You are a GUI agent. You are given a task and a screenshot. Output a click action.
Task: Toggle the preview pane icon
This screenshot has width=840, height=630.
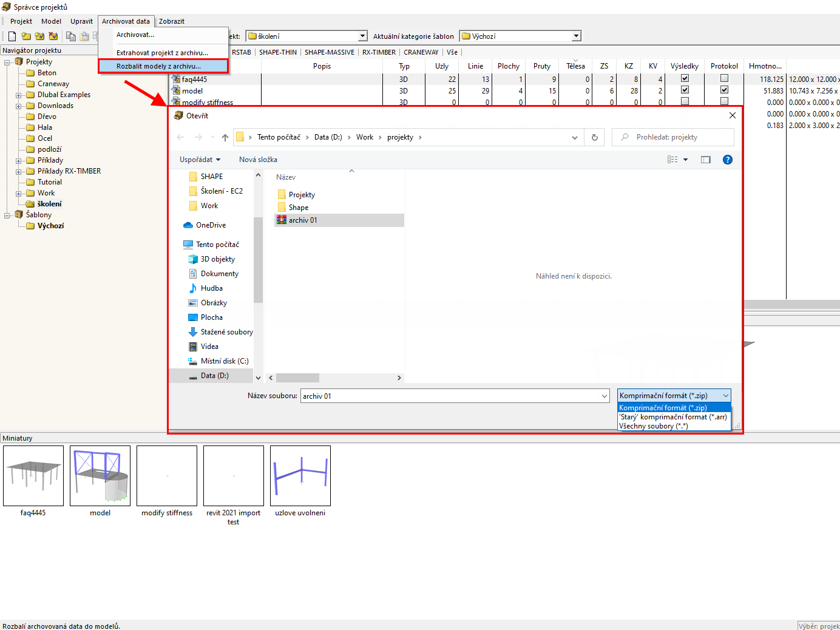click(x=706, y=160)
